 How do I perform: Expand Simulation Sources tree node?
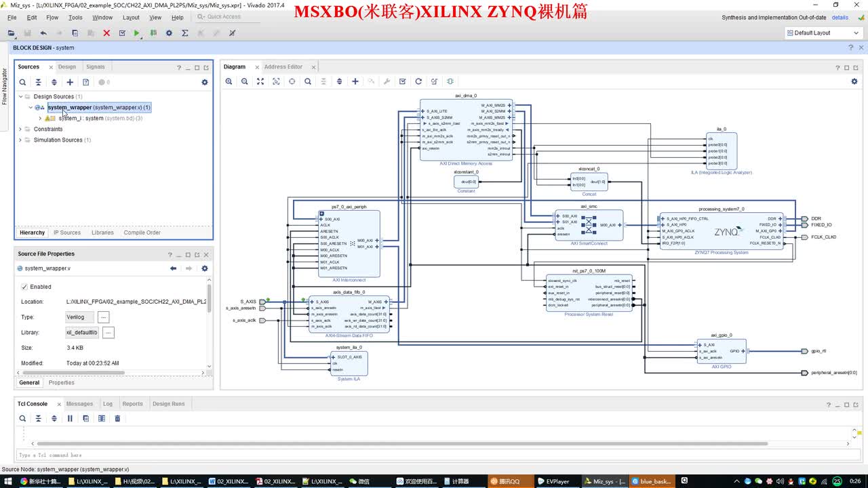(x=20, y=140)
